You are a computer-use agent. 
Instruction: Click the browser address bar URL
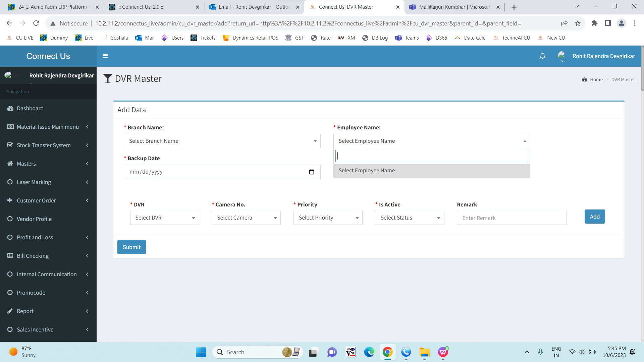(x=308, y=23)
